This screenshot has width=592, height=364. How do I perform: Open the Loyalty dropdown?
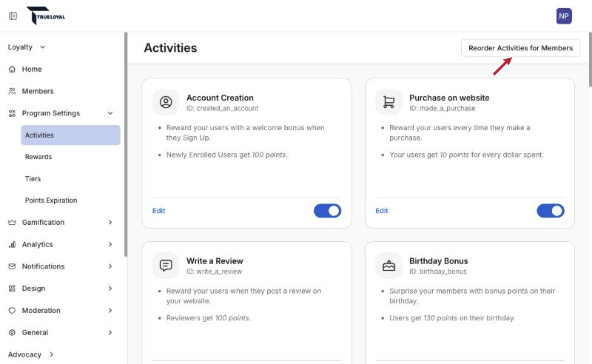tap(27, 47)
